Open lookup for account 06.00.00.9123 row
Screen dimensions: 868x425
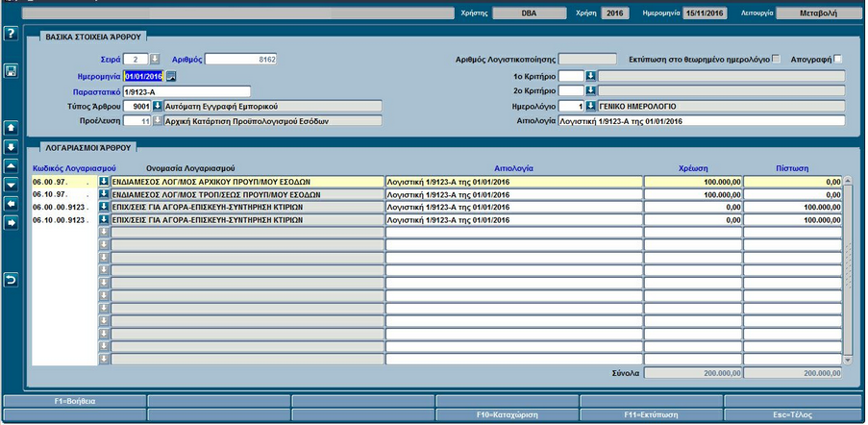[x=104, y=207]
